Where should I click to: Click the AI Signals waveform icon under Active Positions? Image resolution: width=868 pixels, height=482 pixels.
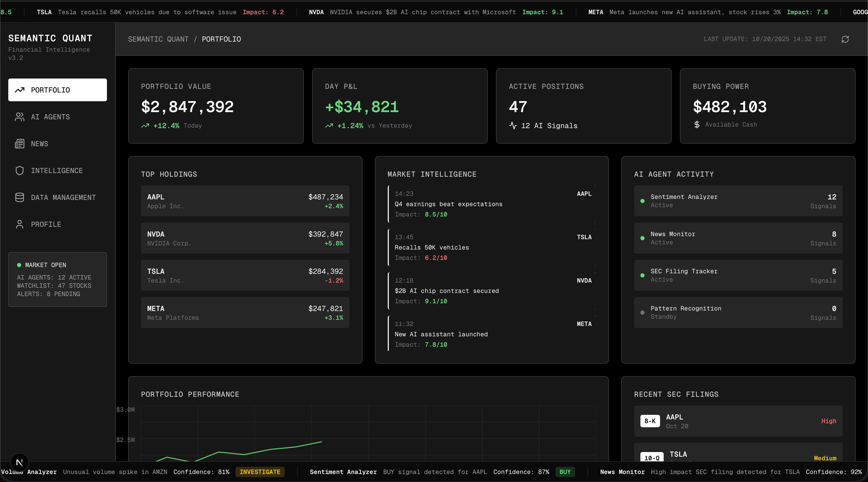click(x=513, y=126)
